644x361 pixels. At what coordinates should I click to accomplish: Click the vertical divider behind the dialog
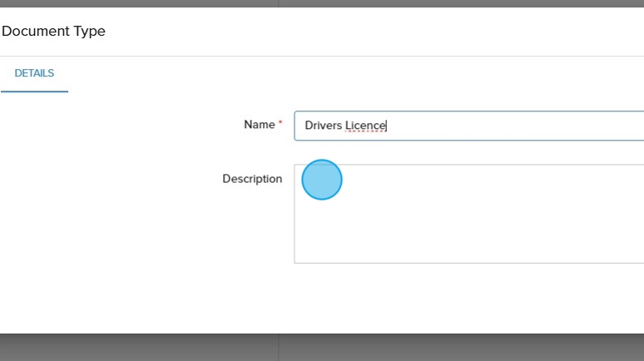279,348
